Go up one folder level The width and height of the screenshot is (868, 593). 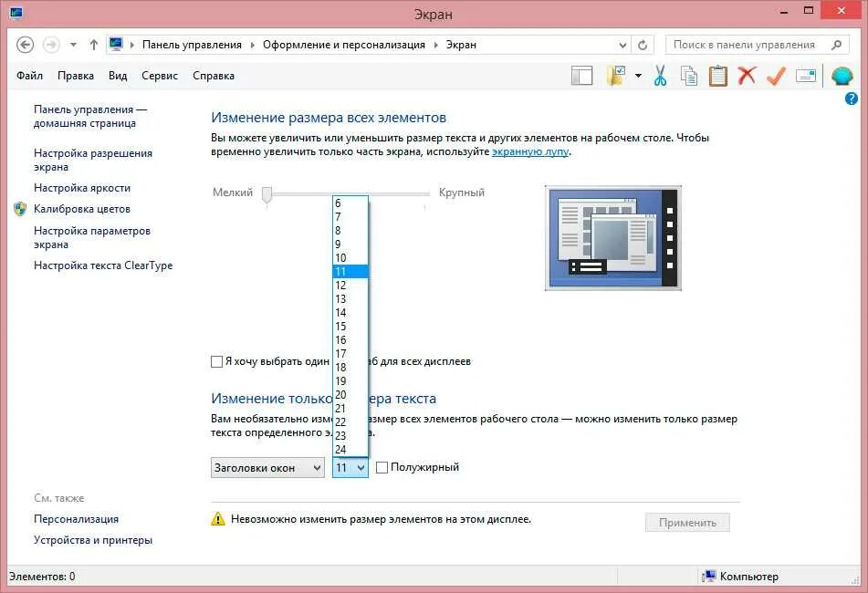(x=93, y=45)
